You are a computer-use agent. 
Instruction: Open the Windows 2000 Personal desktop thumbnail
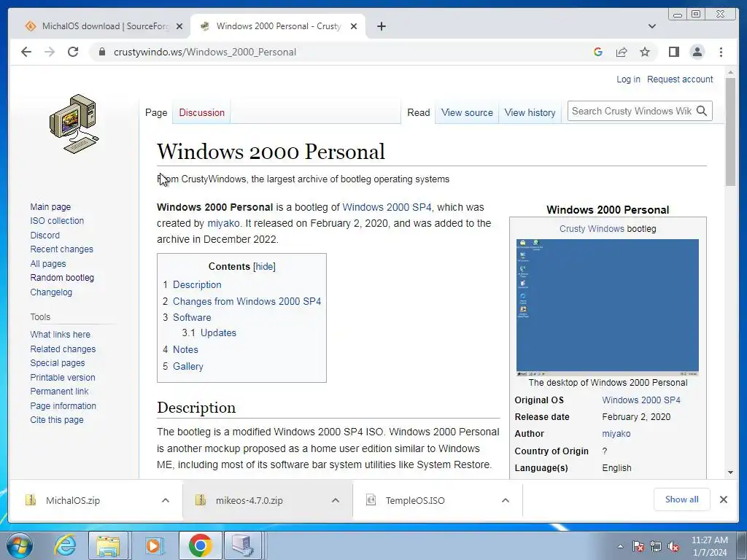[x=608, y=308]
